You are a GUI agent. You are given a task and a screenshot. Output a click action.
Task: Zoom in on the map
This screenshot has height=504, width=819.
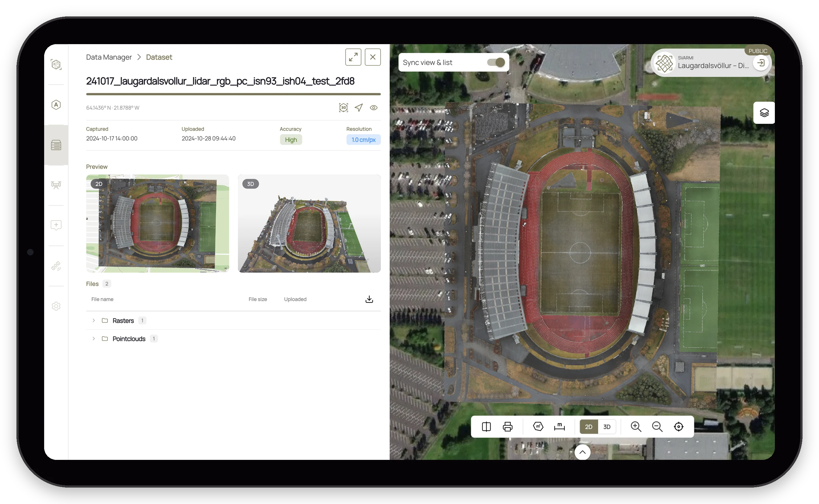636,427
